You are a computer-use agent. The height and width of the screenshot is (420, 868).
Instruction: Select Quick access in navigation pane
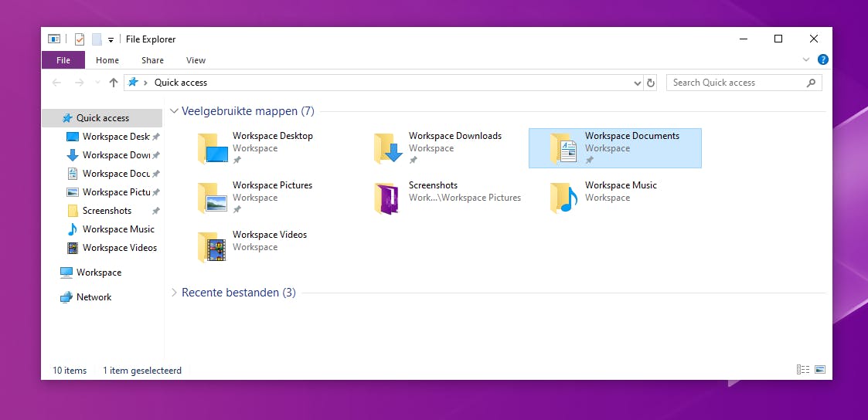coord(102,117)
